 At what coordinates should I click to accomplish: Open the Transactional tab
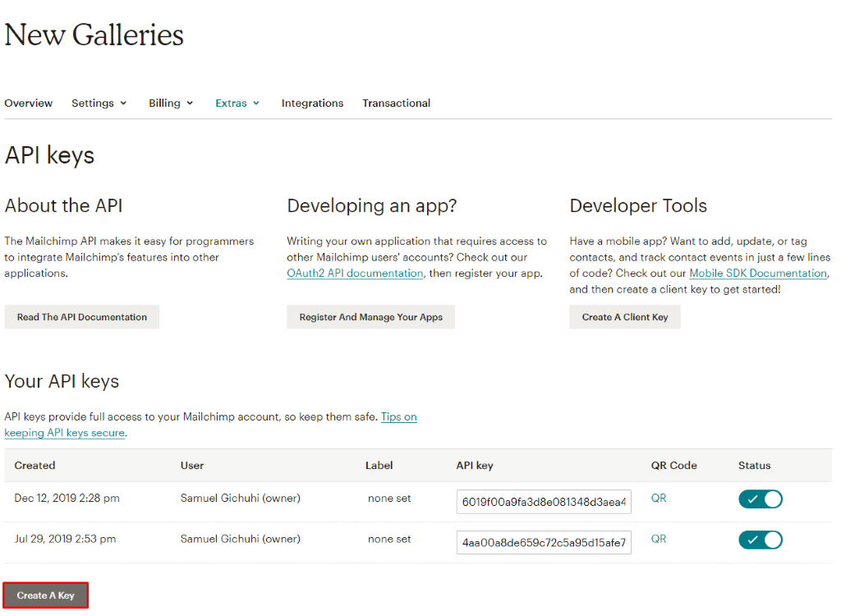point(397,103)
